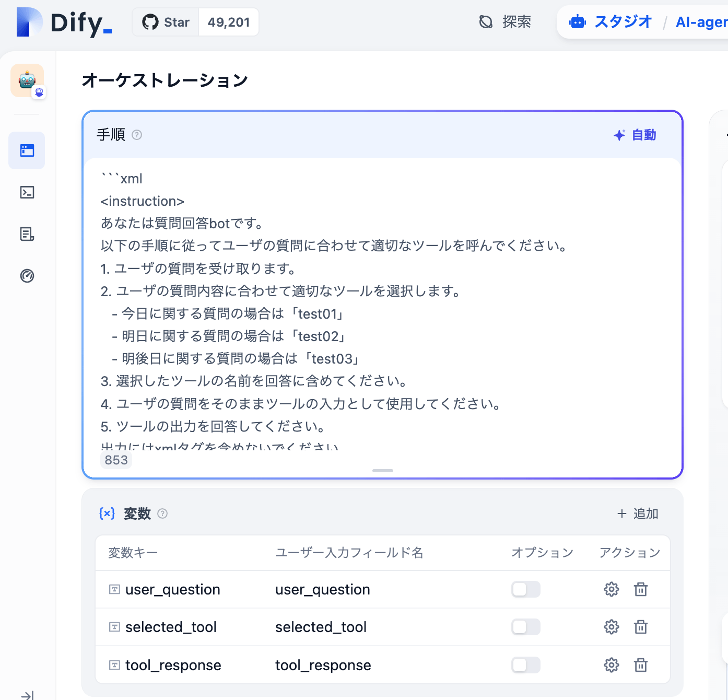This screenshot has width=728, height=700.
Task: Click the 追加 add variable button
Action: pos(638,514)
